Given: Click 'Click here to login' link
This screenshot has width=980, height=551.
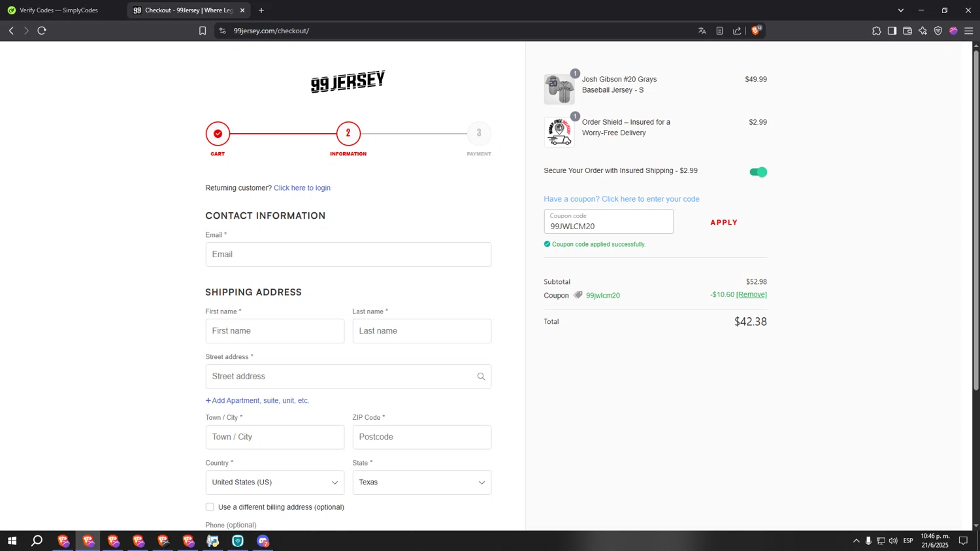Looking at the screenshot, I should 302,188.
